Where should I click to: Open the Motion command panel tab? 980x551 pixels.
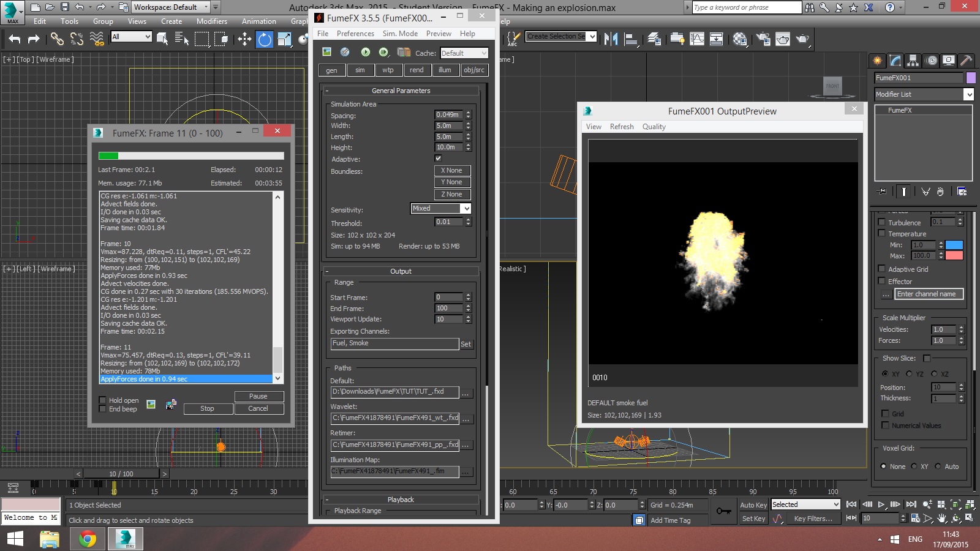click(x=931, y=61)
